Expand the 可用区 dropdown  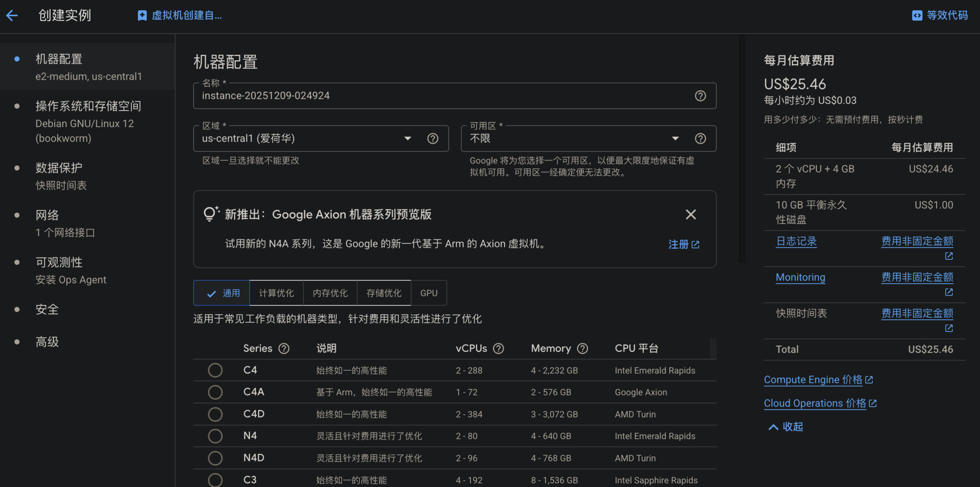572,139
